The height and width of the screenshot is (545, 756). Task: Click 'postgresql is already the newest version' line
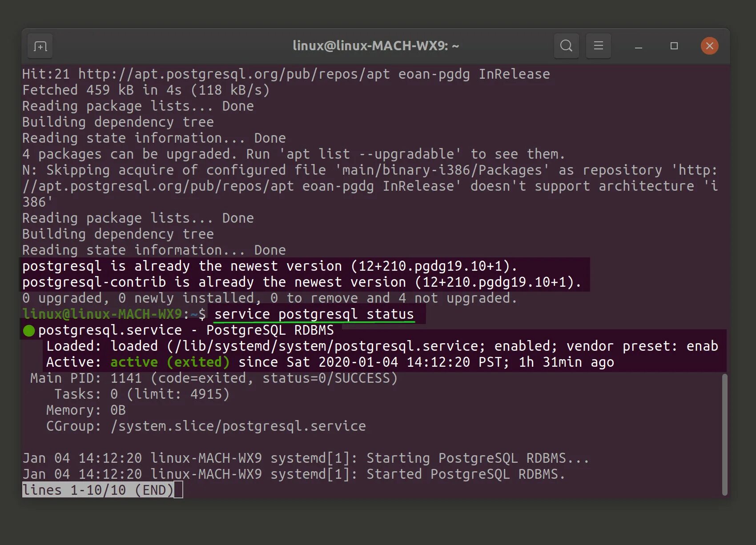click(270, 266)
